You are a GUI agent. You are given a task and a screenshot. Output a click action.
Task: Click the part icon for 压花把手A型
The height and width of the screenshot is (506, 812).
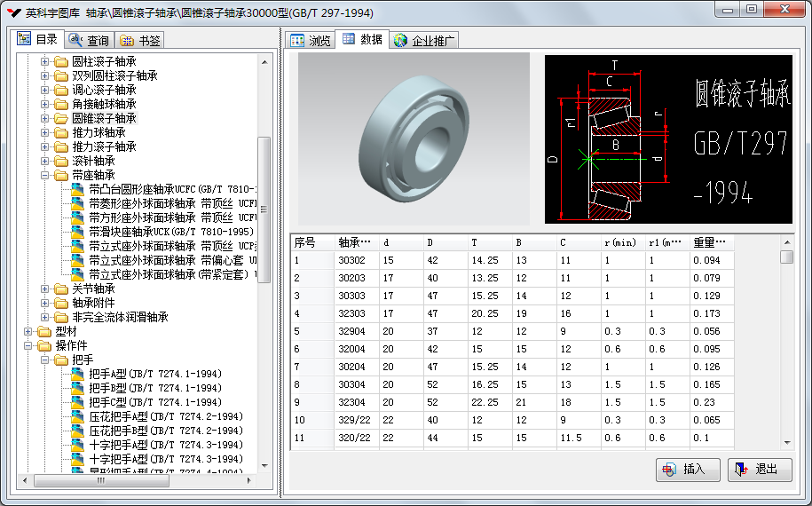click(78, 416)
